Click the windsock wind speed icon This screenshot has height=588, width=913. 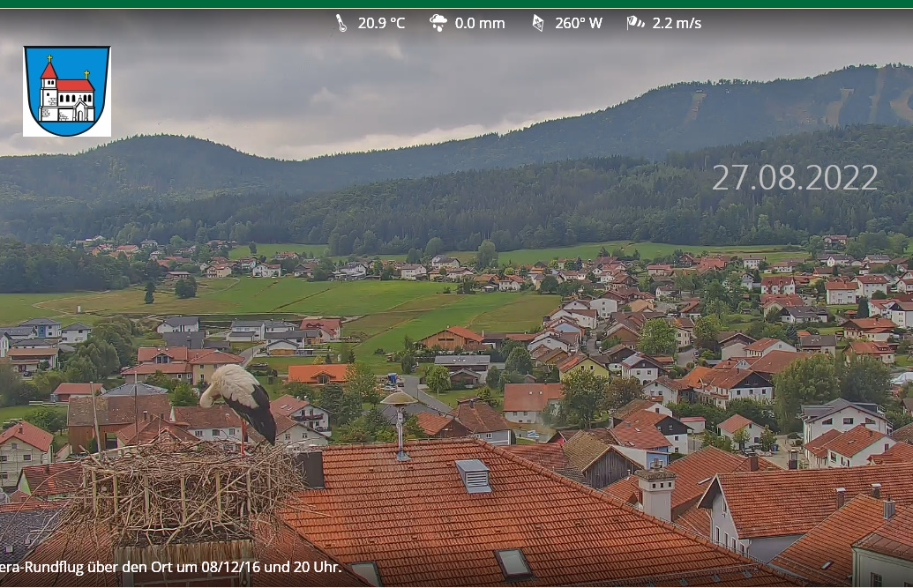(x=635, y=23)
